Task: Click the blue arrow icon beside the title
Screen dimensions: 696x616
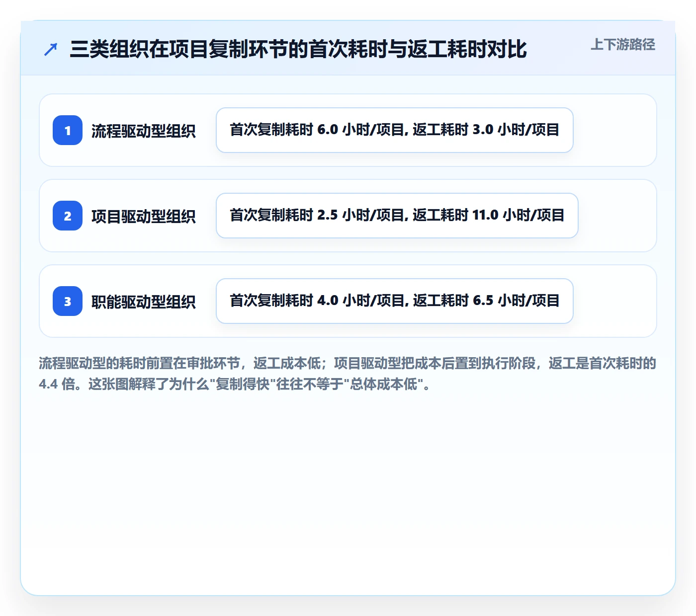Action: tap(51, 49)
